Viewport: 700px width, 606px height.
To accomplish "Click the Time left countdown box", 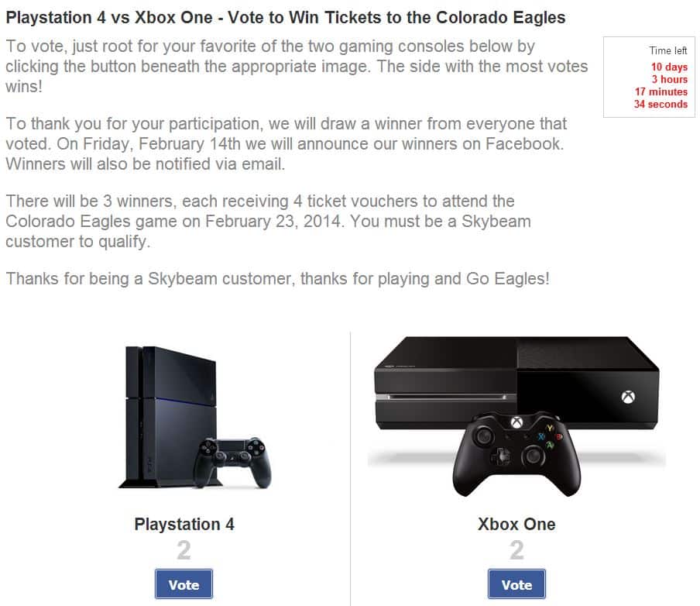I will pyautogui.click(x=649, y=77).
